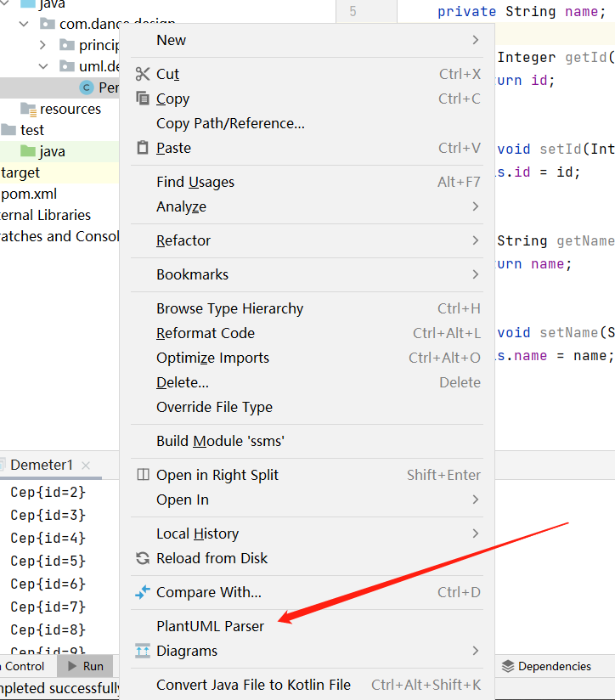
Task: Choose Build Module 'ssms'
Action: (x=307, y=441)
